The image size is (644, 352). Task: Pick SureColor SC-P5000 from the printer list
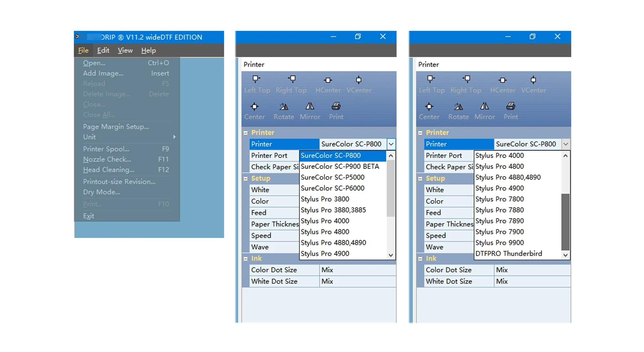343,177
